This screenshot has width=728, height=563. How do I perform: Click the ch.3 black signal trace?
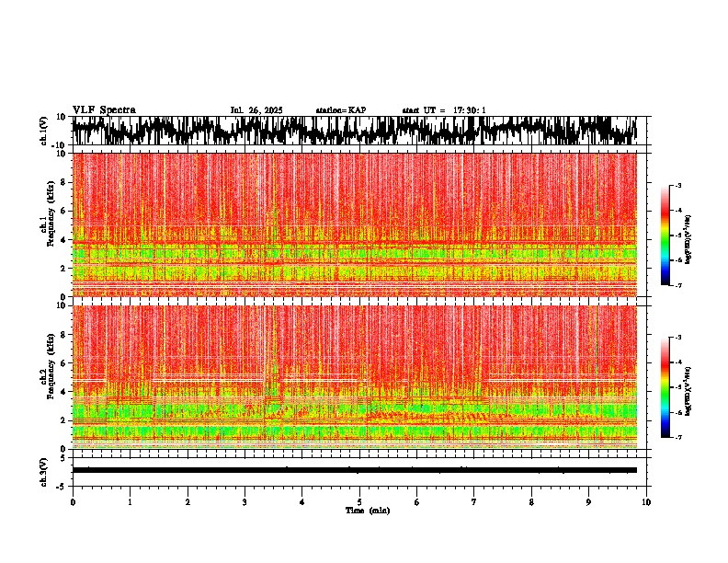coord(354,470)
